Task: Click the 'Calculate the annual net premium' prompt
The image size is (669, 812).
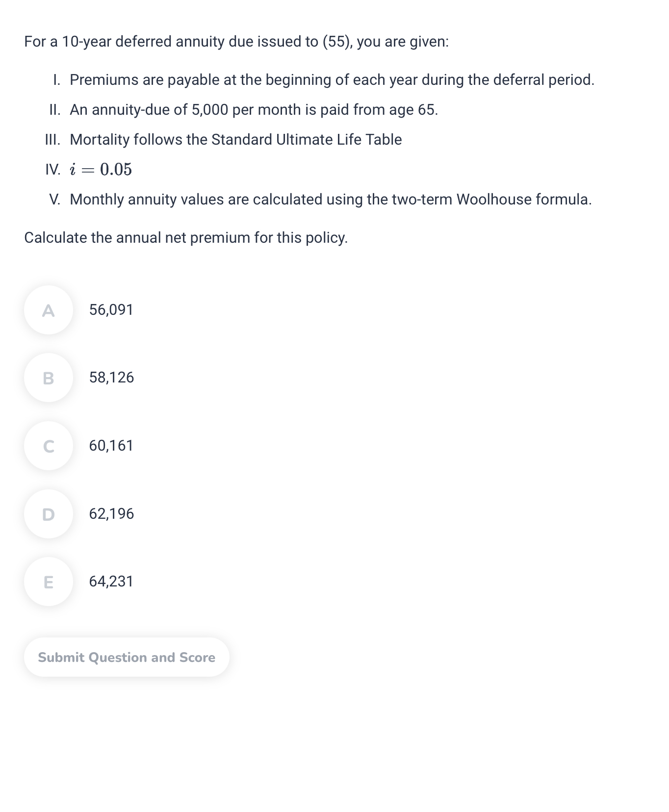Action: (x=186, y=238)
